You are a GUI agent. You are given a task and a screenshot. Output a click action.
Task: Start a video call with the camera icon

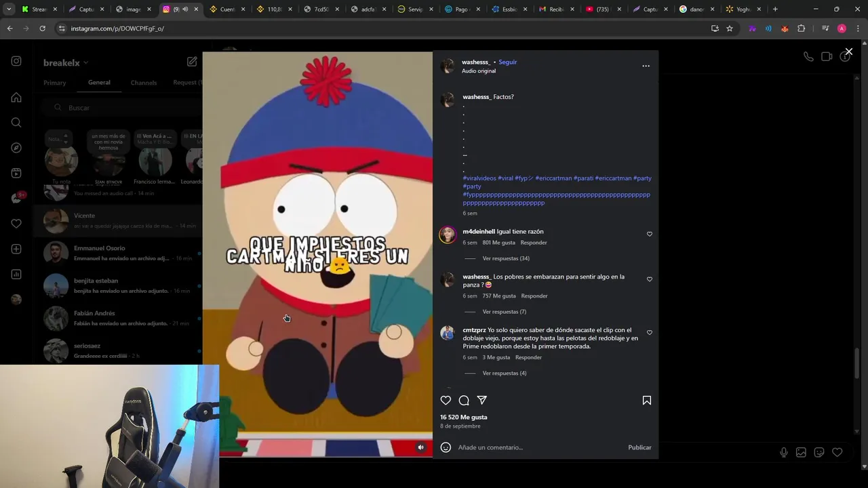click(x=827, y=57)
